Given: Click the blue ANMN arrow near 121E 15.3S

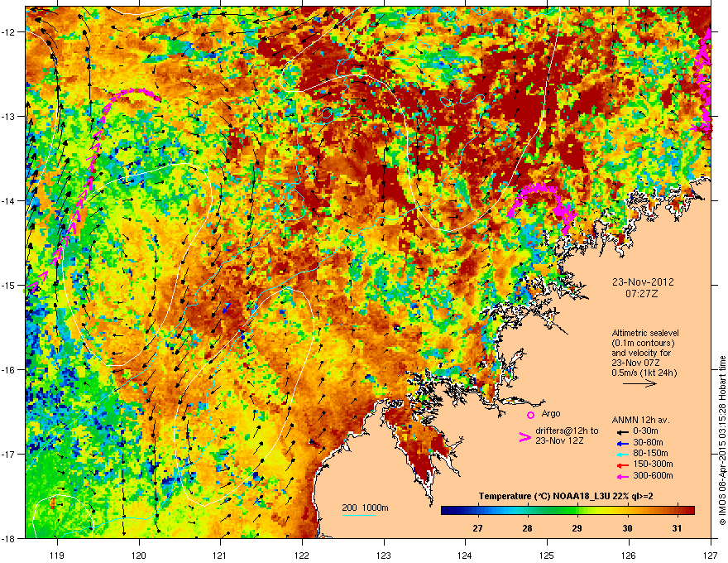Looking at the screenshot, I should 226,308.
